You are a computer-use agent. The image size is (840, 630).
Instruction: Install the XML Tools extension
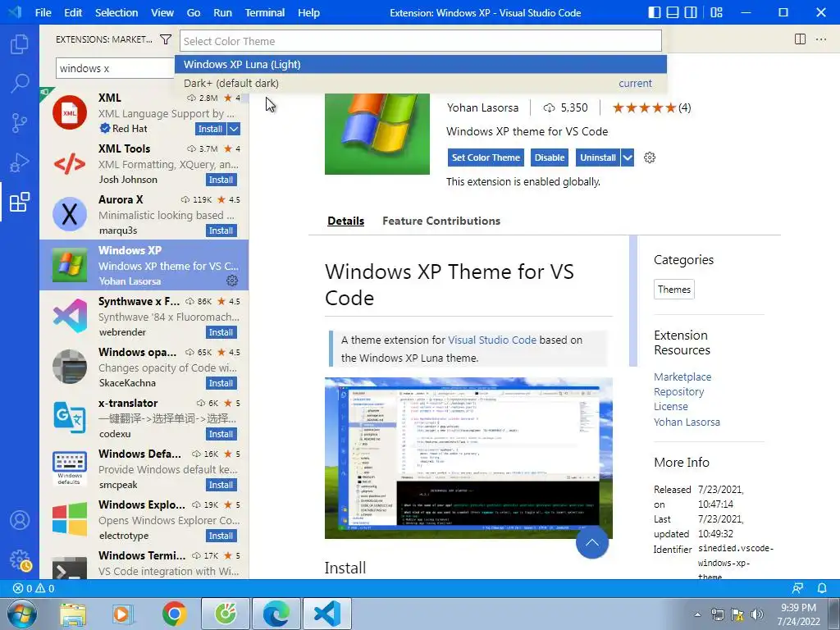(x=221, y=180)
